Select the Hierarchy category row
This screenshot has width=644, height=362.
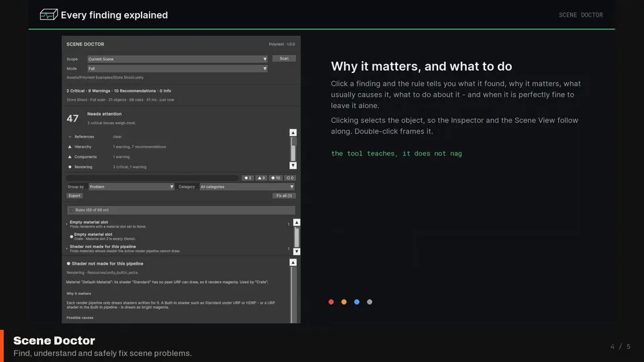coord(176,147)
